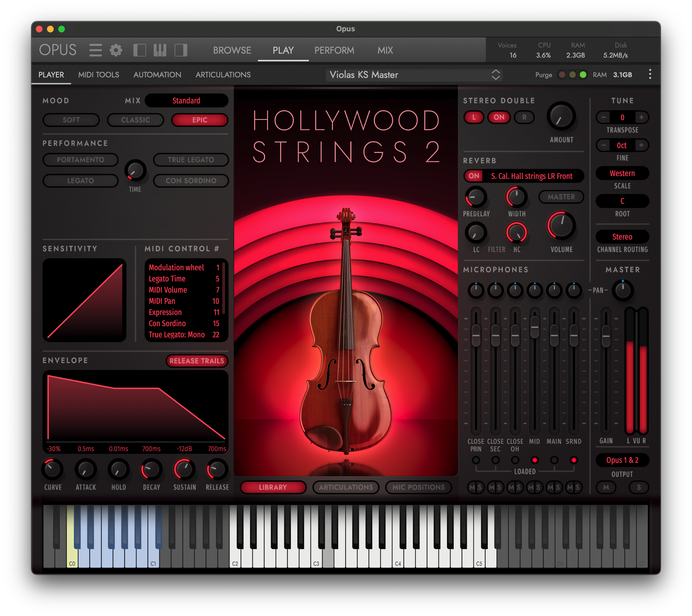This screenshot has width=692, height=616.
Task: Toggle Portamento performance mode
Action: 80,160
